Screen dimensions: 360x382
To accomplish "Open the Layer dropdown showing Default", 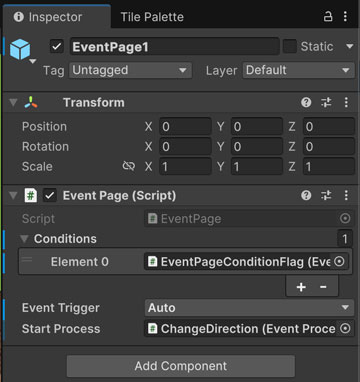I will point(298,70).
